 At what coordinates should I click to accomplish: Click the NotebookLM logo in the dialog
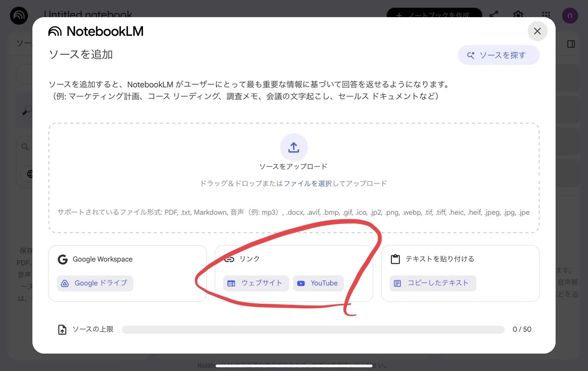(96, 31)
